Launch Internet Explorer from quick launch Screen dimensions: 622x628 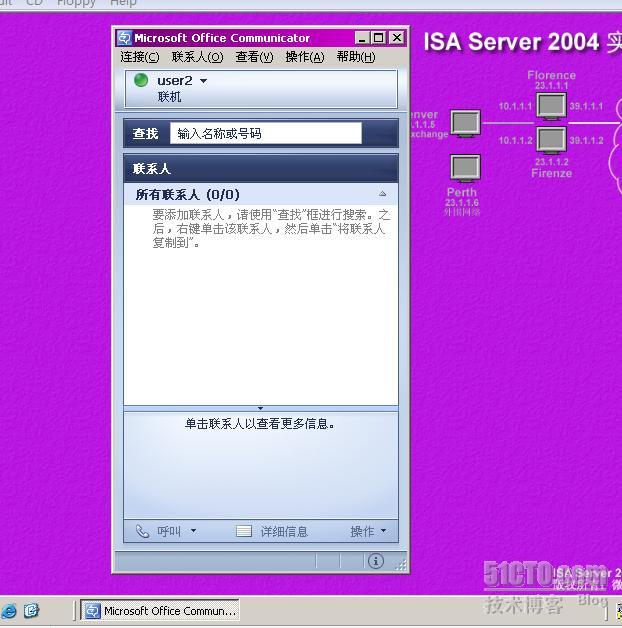pyautogui.click(x=9, y=611)
